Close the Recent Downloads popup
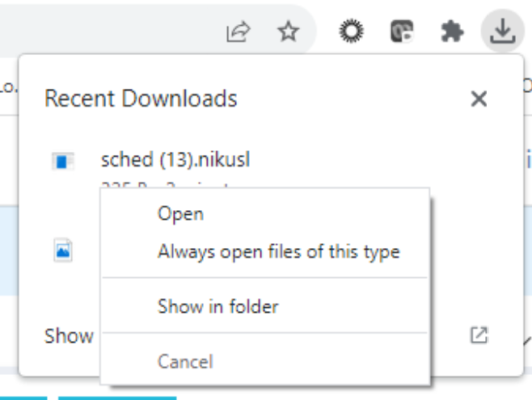This screenshot has width=532, height=400. [479, 99]
